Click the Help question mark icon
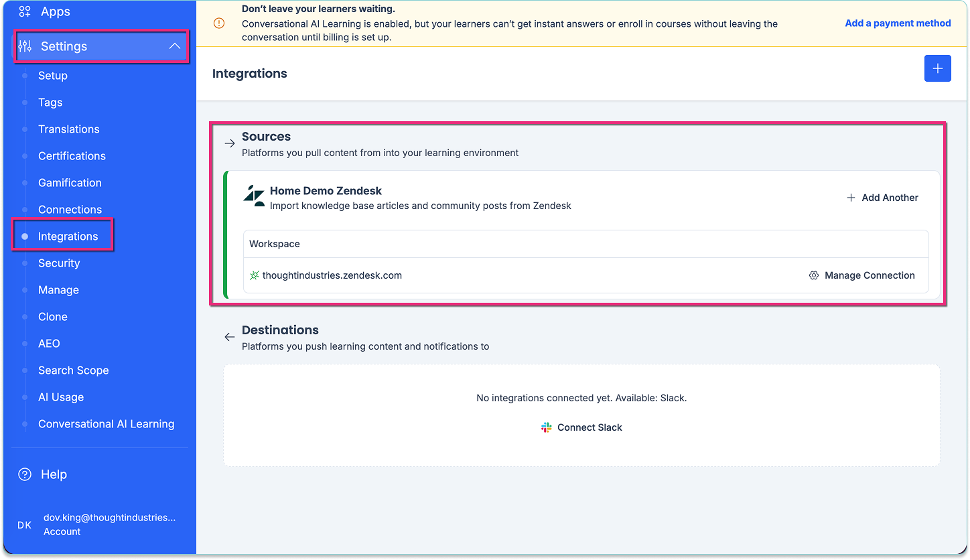Viewport: 970px width, 560px height. pos(25,474)
